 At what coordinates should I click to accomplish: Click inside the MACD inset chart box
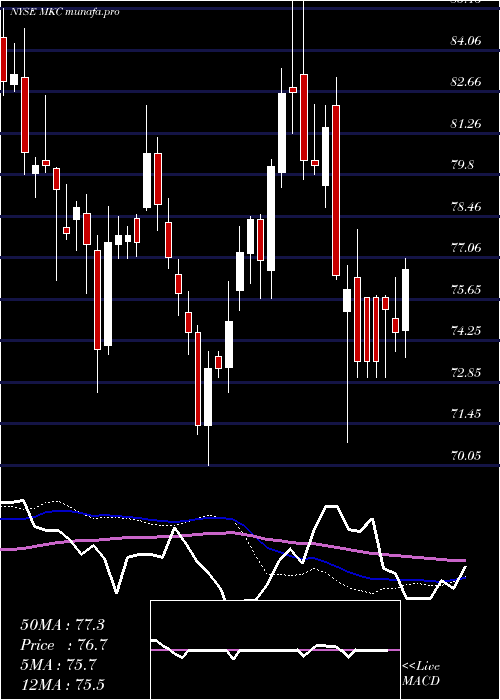coord(275,650)
